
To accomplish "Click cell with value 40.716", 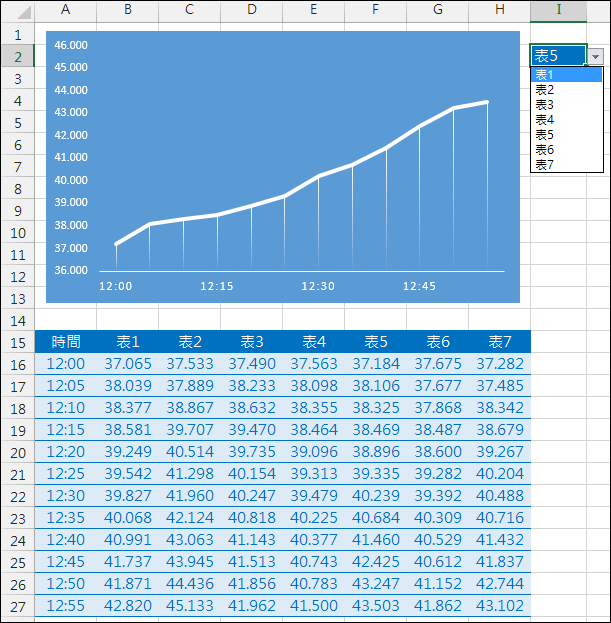I will [x=499, y=518].
